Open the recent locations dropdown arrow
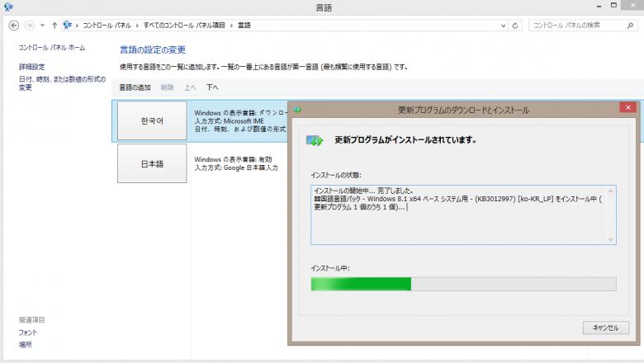The width and height of the screenshot is (644, 363). tap(42, 26)
